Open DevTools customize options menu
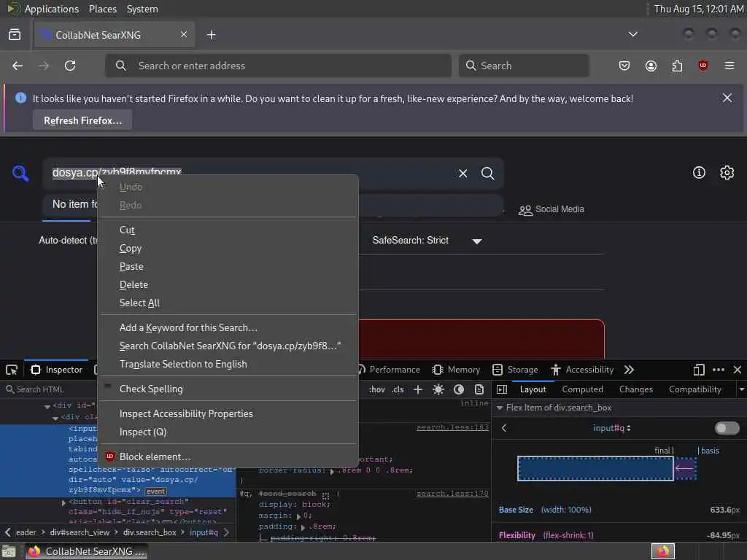Image resolution: width=747 pixels, height=560 pixels. pos(719,370)
